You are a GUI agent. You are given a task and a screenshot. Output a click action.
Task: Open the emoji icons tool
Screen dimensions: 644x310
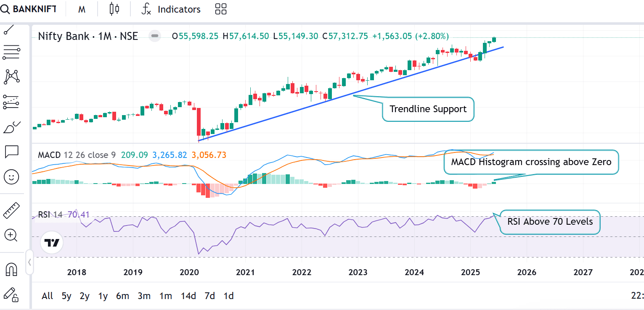click(x=11, y=177)
